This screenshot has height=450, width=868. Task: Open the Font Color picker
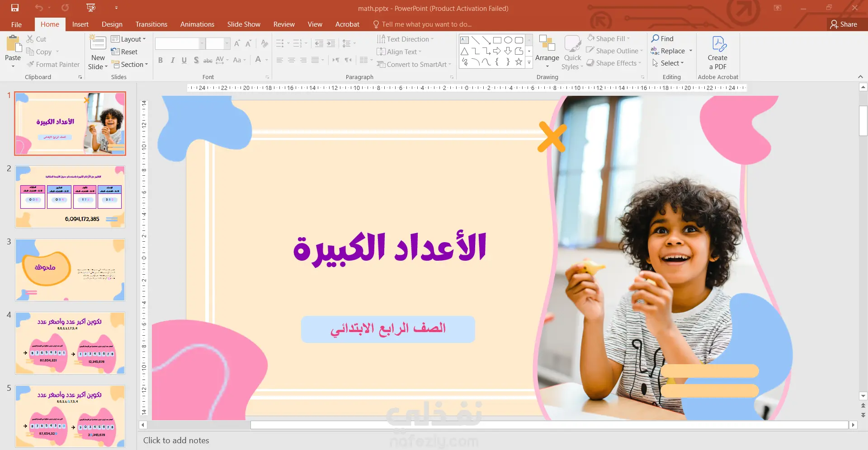coord(258,60)
